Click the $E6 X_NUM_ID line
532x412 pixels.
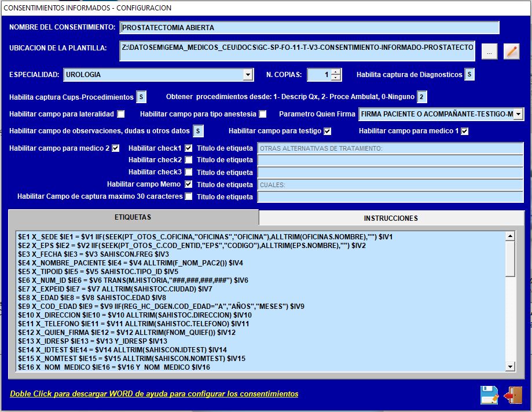click(133, 280)
